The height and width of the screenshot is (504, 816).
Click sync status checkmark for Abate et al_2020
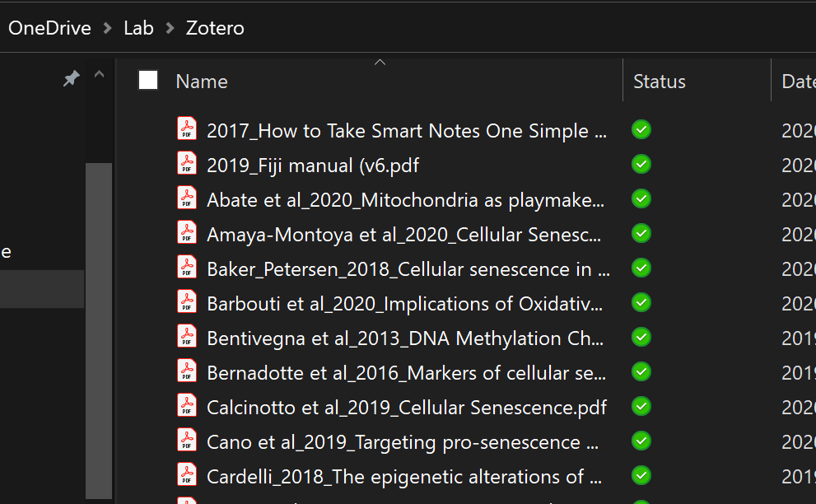(641, 199)
